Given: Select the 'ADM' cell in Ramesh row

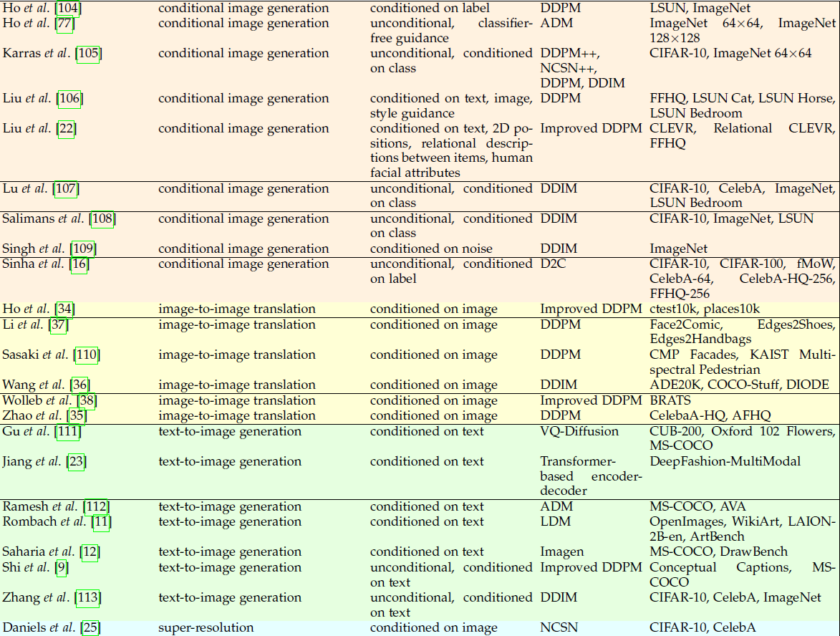Looking at the screenshot, I should click(556, 506).
